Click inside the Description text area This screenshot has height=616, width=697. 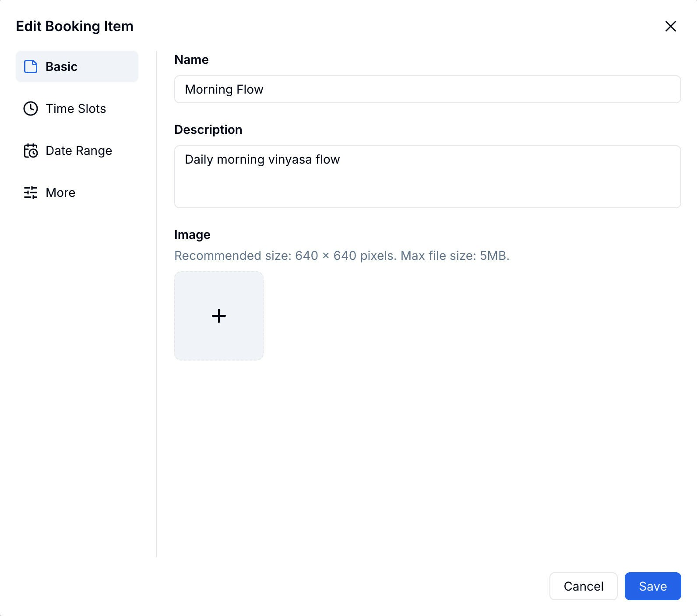point(428,177)
